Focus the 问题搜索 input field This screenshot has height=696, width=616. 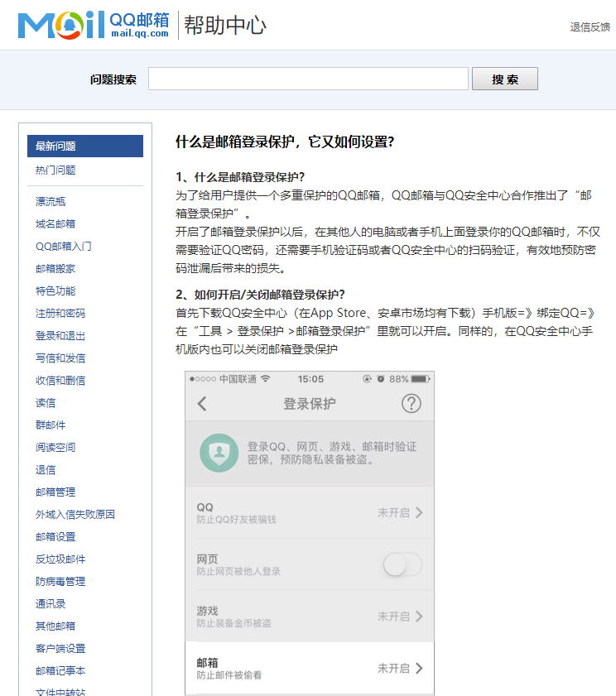click(x=308, y=79)
